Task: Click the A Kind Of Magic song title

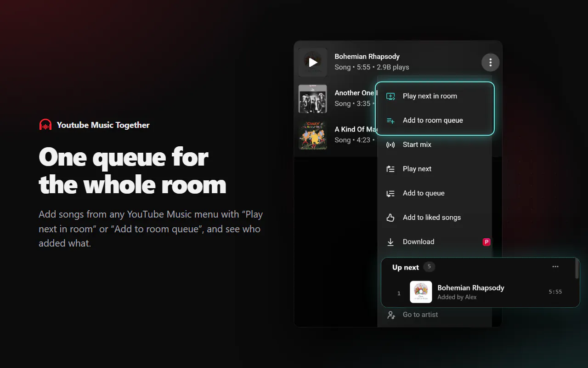Action: pyautogui.click(x=356, y=129)
